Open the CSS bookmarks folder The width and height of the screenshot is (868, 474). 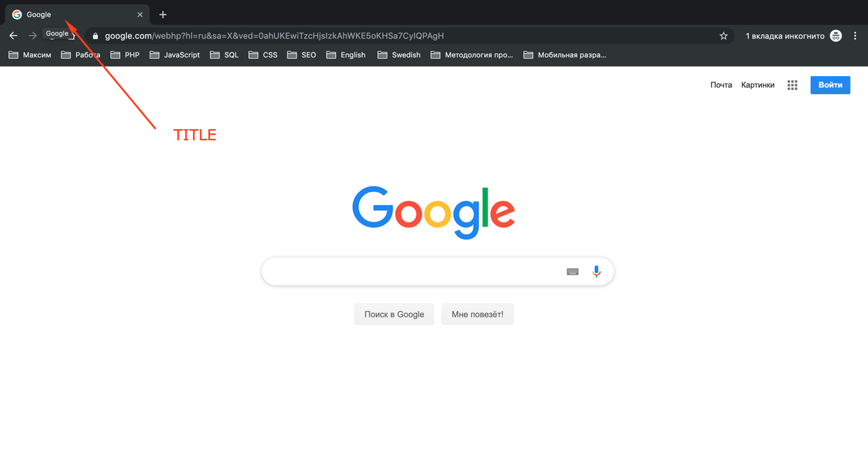[264, 55]
